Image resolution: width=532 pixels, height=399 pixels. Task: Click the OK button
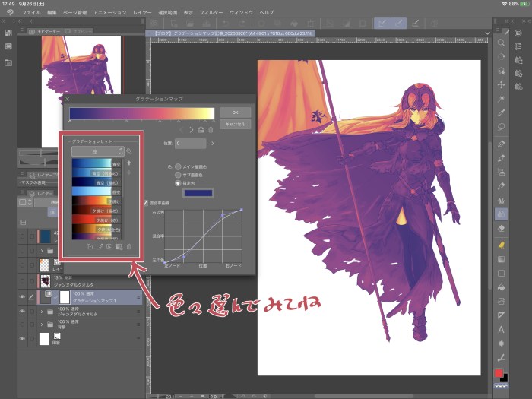coord(235,112)
